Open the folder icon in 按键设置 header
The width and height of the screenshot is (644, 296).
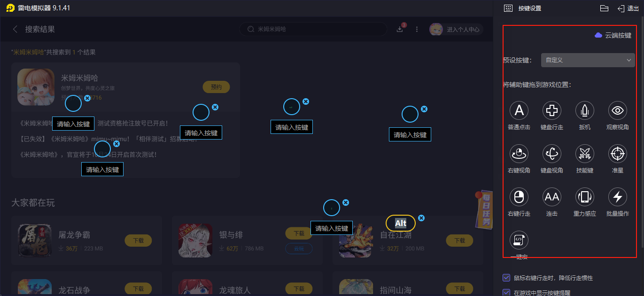605,8
